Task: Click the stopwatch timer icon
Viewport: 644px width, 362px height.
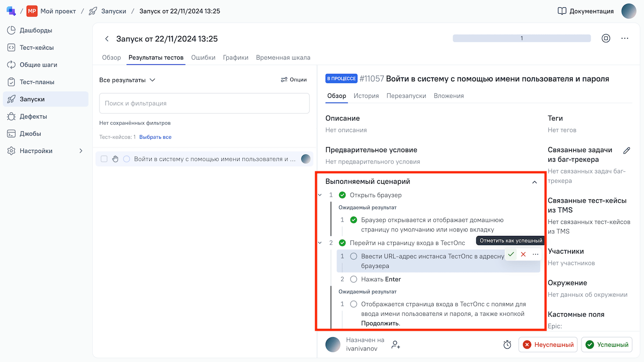Action: 507,345
